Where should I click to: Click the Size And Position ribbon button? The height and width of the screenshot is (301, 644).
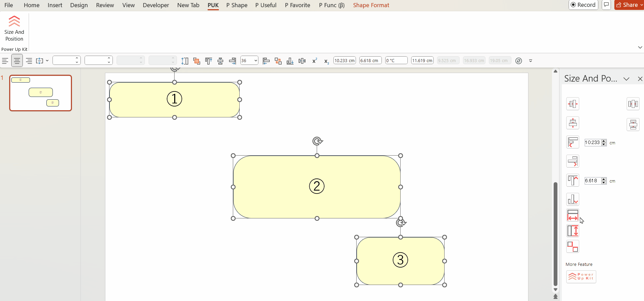coord(14,29)
